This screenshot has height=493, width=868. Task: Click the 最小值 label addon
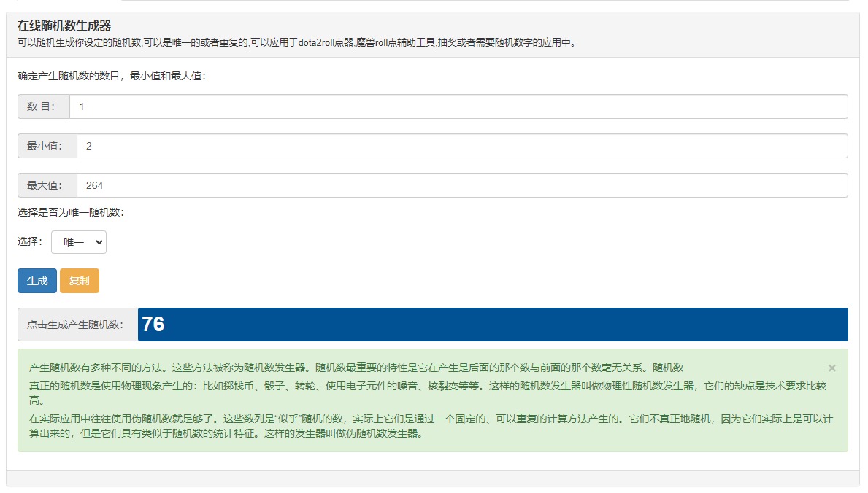coord(47,146)
